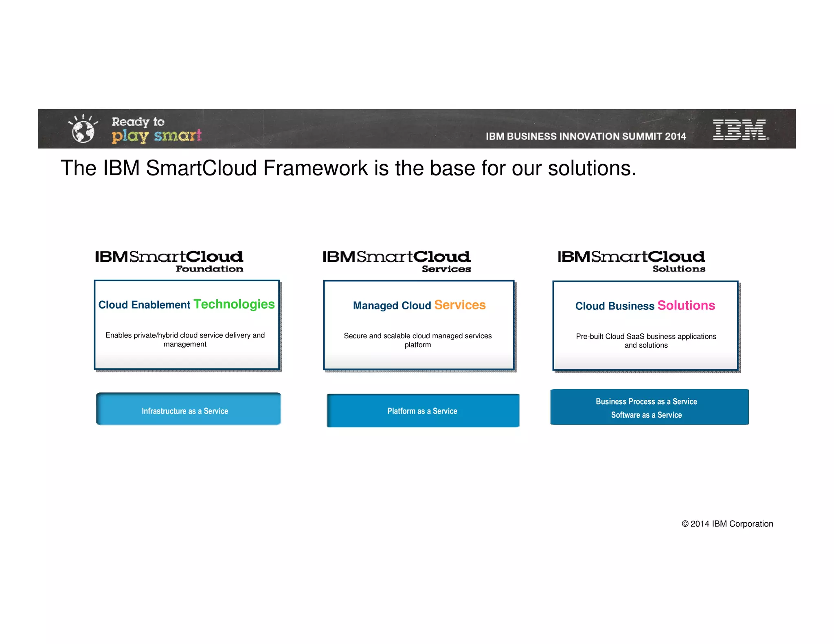Select the Platform as a Service button
Image resolution: width=834 pixels, height=644 pixels.
pyautogui.click(x=423, y=410)
